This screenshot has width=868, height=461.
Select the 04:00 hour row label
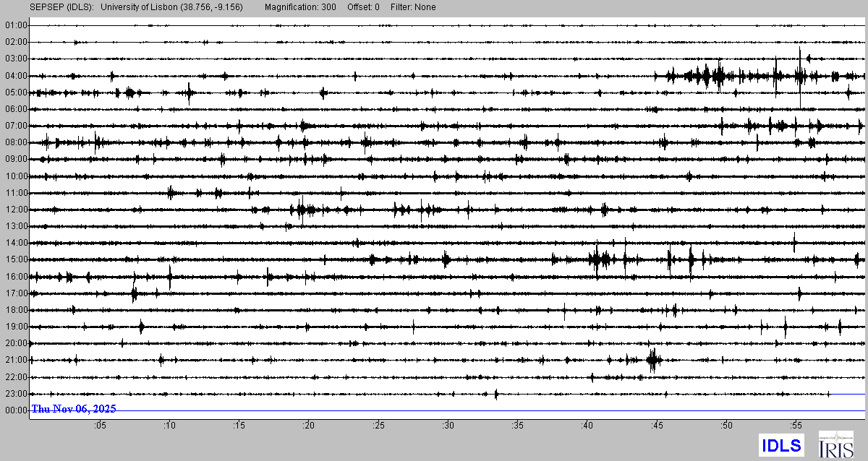point(15,76)
